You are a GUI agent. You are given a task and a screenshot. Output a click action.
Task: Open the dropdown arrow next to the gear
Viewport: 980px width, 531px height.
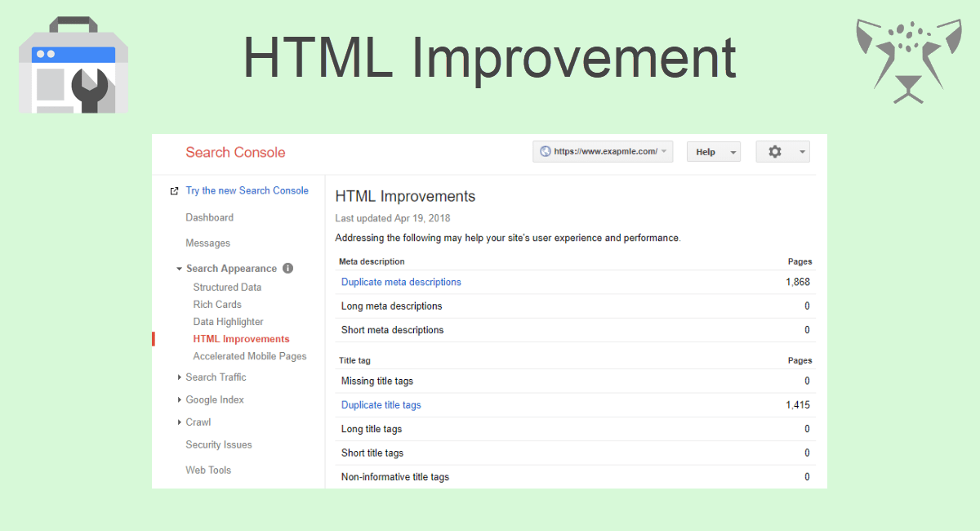click(x=803, y=152)
